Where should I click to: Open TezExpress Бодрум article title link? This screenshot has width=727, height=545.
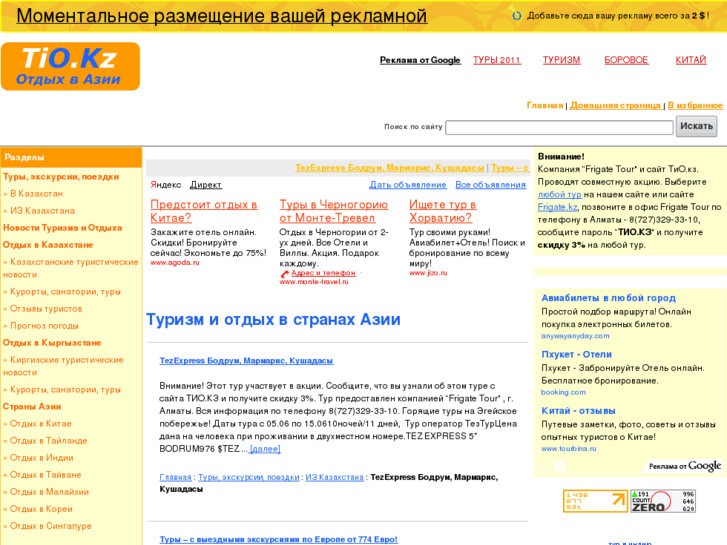pos(246,361)
